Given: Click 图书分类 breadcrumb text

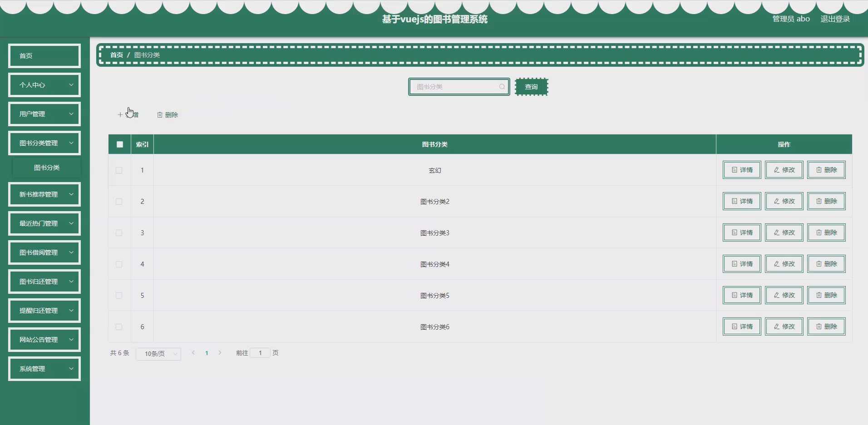Looking at the screenshot, I should coord(147,55).
